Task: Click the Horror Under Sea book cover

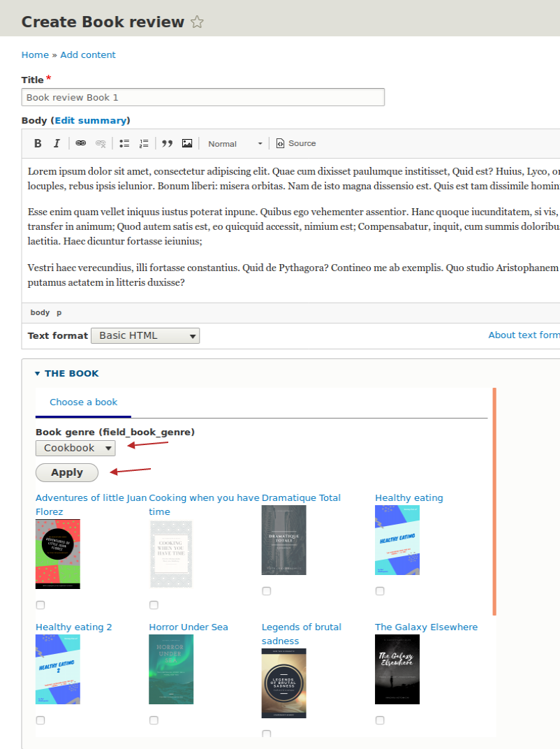Action: tap(171, 669)
